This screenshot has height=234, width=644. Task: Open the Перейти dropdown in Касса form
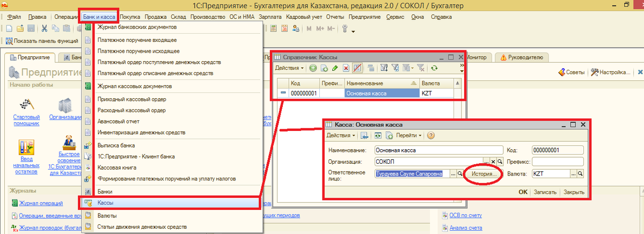(410, 135)
